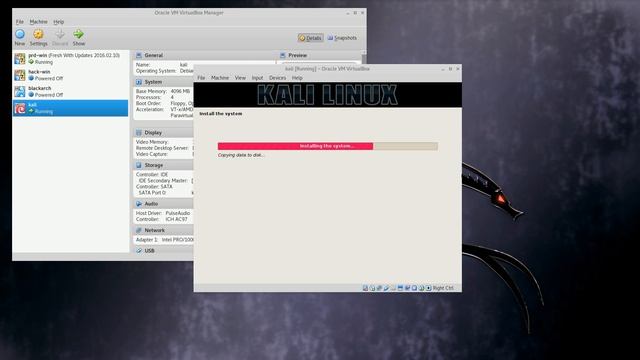The width and height of the screenshot is (640, 360).
Task: Click the Discard toolbar icon
Action: tap(60, 34)
